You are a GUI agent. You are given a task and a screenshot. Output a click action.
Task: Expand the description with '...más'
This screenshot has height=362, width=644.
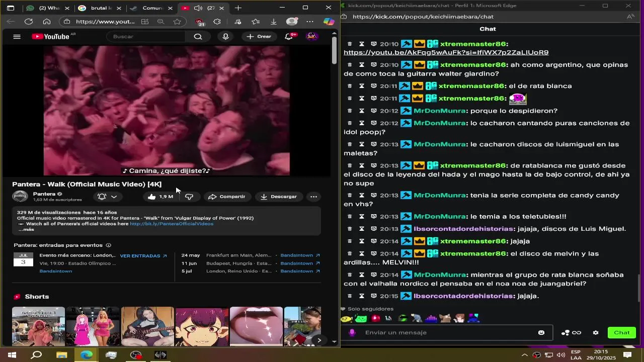point(26,229)
